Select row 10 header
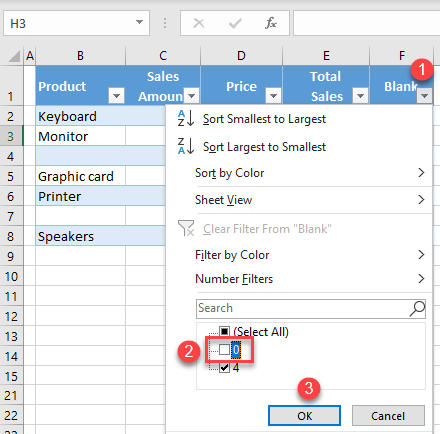 point(11,276)
